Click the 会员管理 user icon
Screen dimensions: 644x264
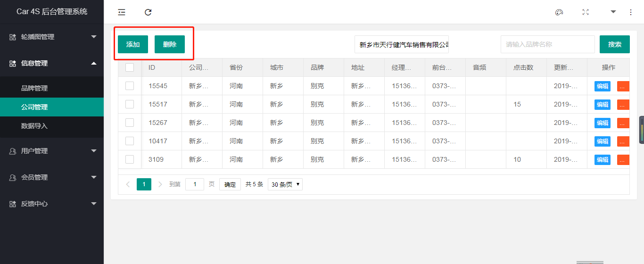click(x=13, y=177)
